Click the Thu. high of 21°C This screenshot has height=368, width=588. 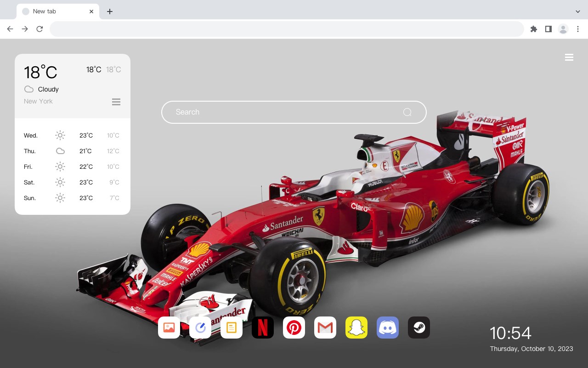click(x=85, y=151)
